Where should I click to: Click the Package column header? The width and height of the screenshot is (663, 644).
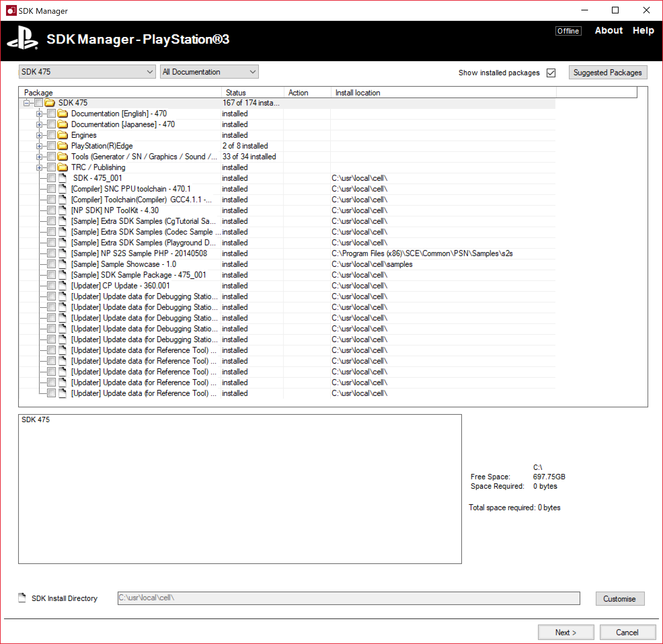[120, 92]
